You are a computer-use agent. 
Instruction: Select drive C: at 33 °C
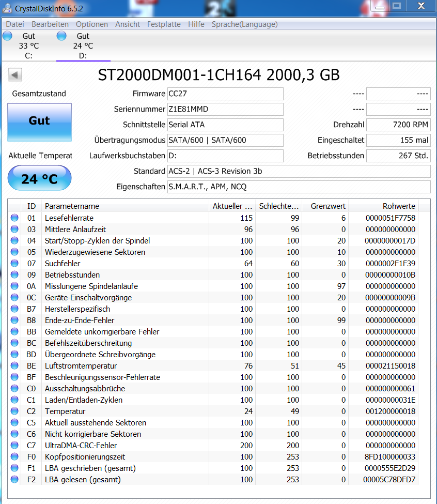pyautogui.click(x=28, y=45)
